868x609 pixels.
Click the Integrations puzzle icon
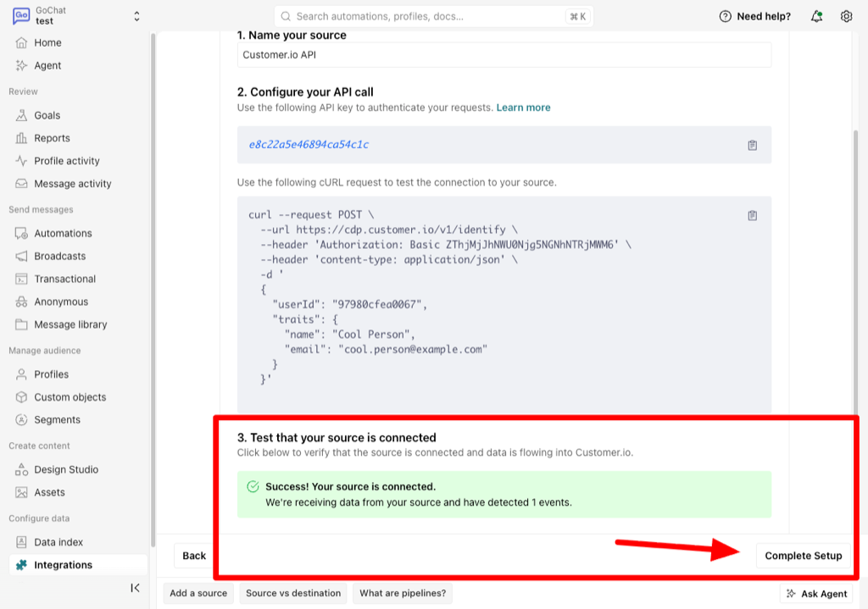(21, 565)
